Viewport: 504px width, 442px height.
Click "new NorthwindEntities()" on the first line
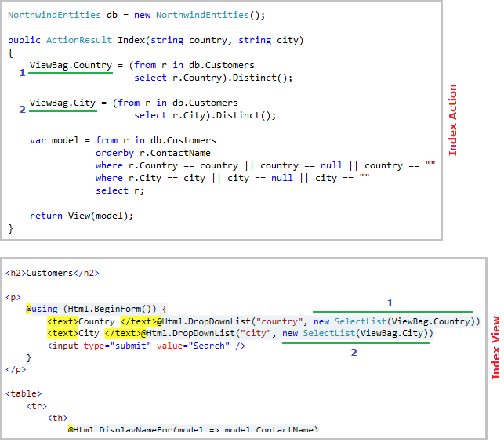click(199, 15)
